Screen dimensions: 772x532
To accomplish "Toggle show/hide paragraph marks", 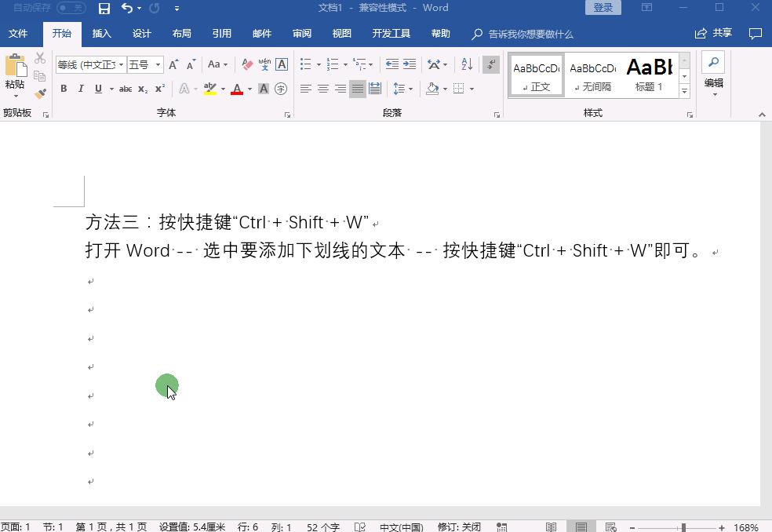I will [492, 64].
